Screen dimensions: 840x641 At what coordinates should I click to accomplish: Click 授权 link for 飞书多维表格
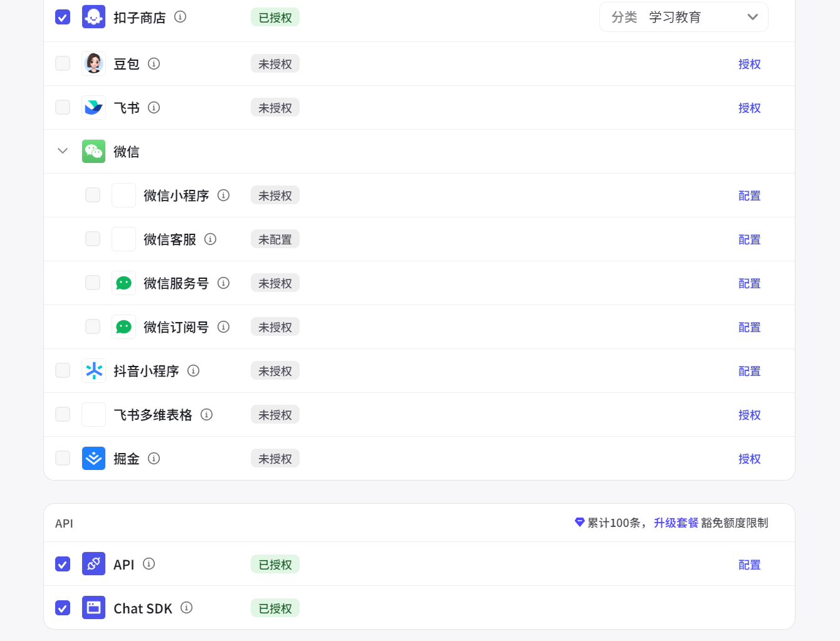749,415
